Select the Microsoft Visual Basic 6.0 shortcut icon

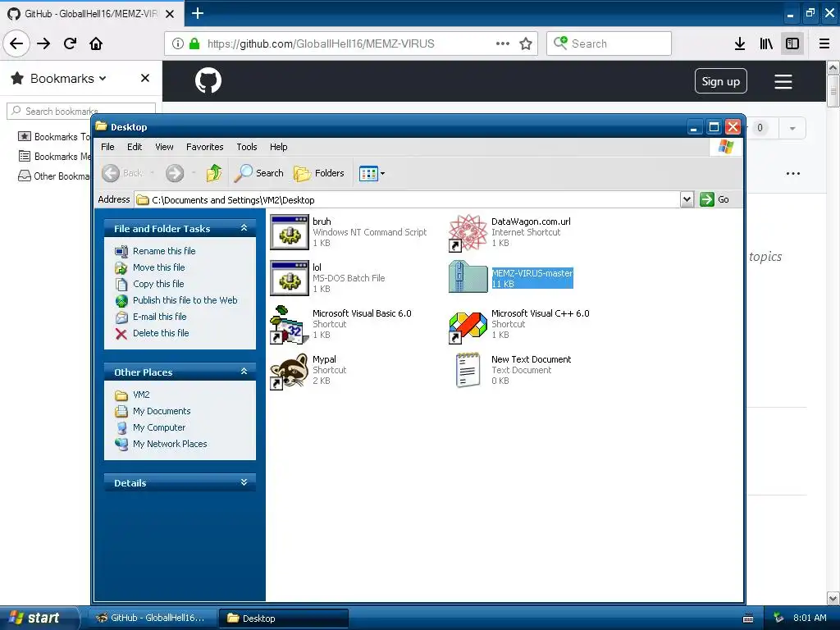[x=290, y=325]
